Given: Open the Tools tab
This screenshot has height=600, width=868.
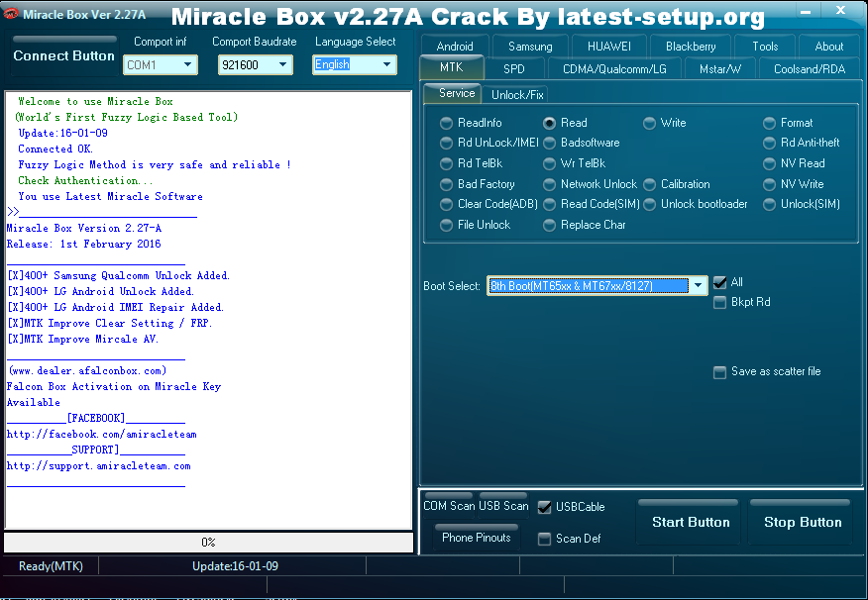Looking at the screenshot, I should 765,46.
